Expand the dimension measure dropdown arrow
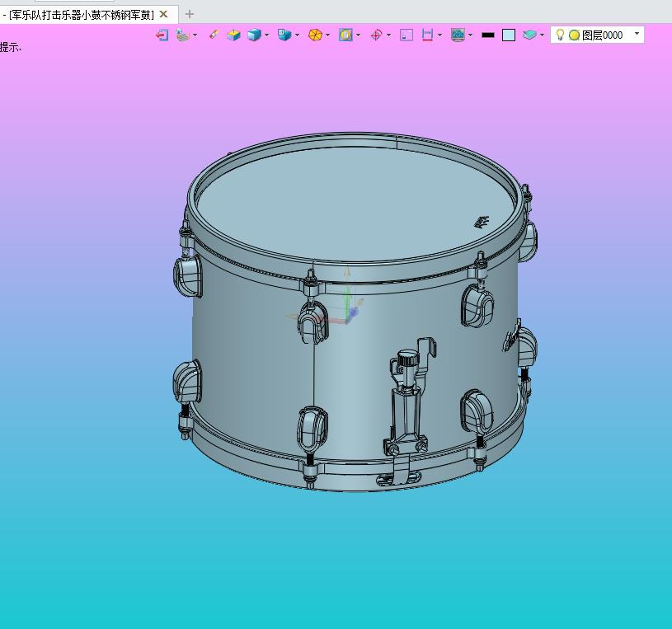 439,35
